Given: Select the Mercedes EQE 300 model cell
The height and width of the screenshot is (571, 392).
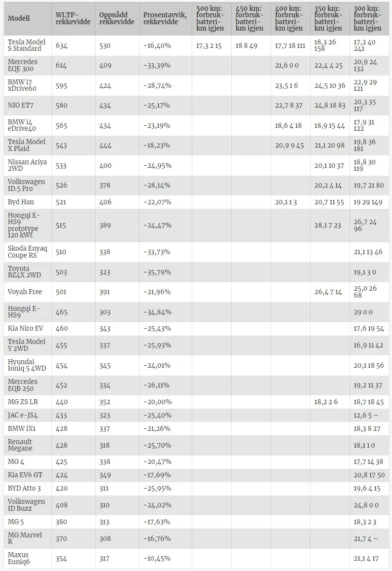Looking at the screenshot, I should tap(23, 65).
